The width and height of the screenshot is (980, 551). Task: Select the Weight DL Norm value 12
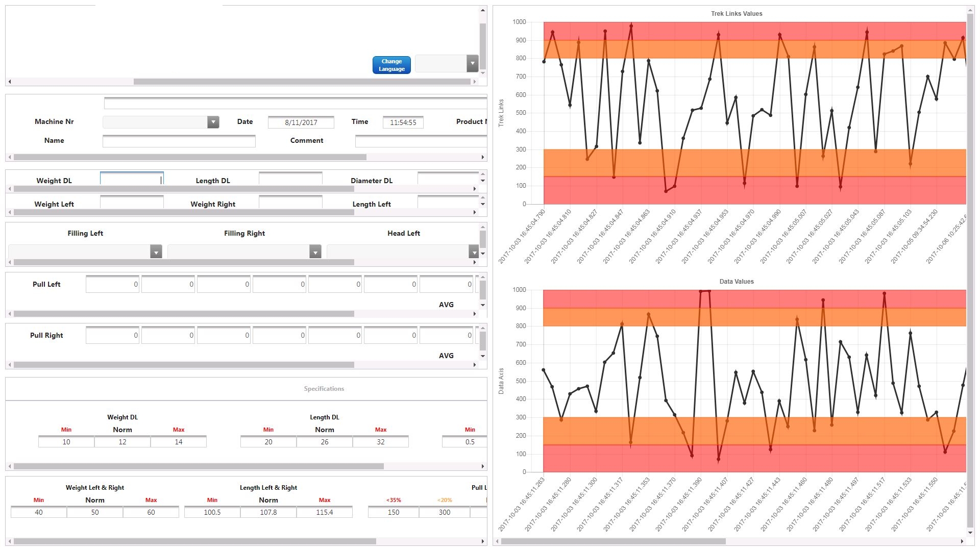tap(122, 442)
